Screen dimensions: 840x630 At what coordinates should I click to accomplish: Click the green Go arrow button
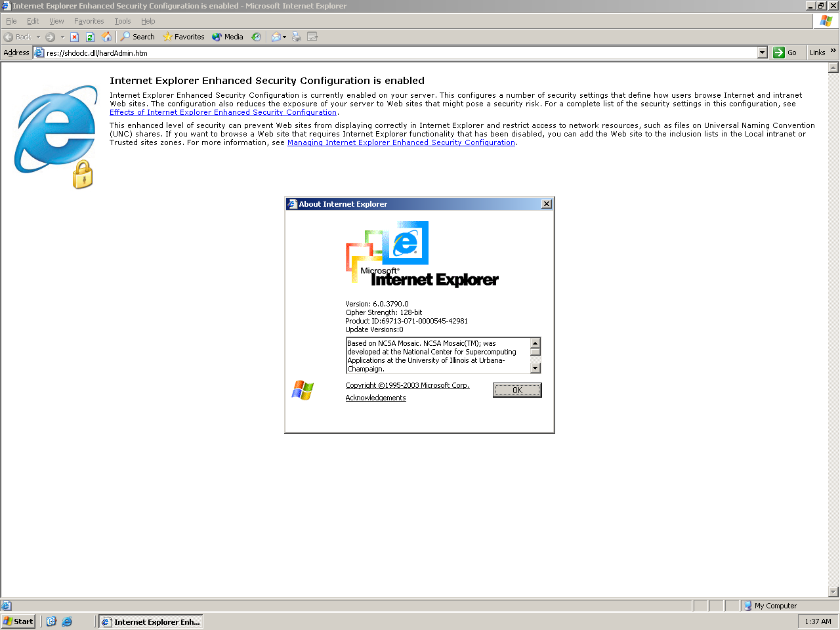point(779,52)
